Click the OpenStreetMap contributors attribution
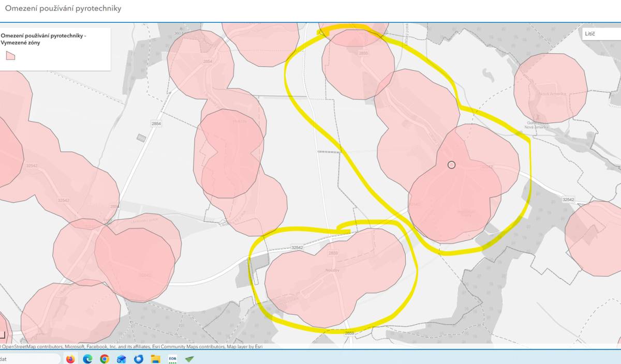The width and height of the screenshot is (621, 364). pos(31,346)
